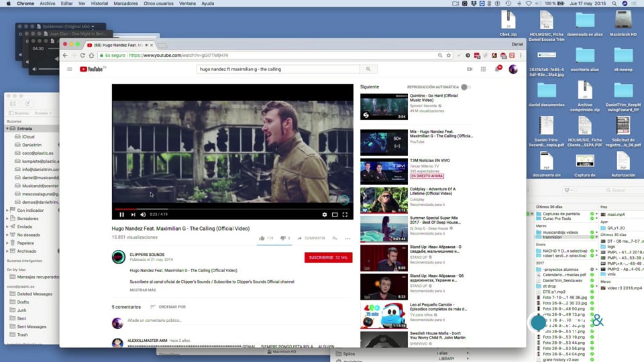Open the Marcadores menu
This screenshot has height=362, width=644.
coord(125,3)
